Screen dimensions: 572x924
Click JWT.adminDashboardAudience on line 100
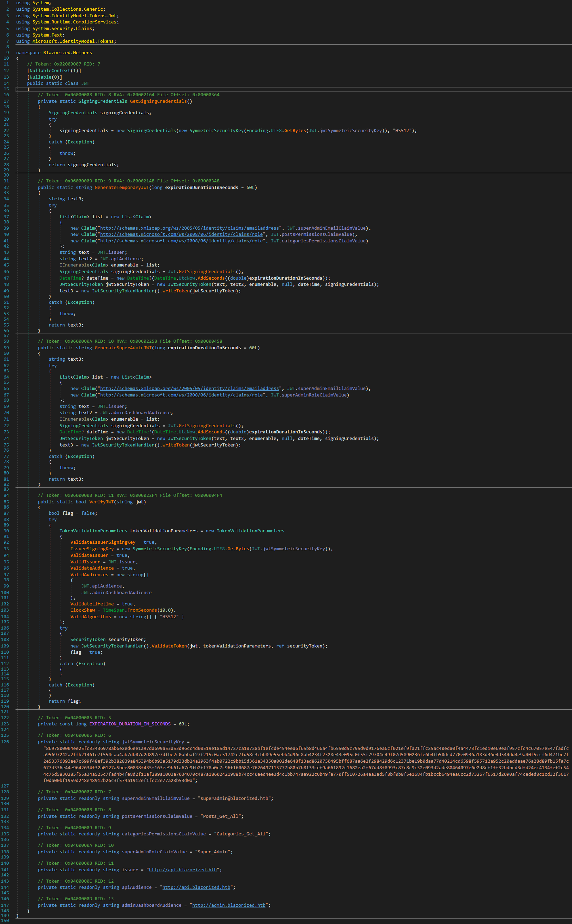[116, 592]
